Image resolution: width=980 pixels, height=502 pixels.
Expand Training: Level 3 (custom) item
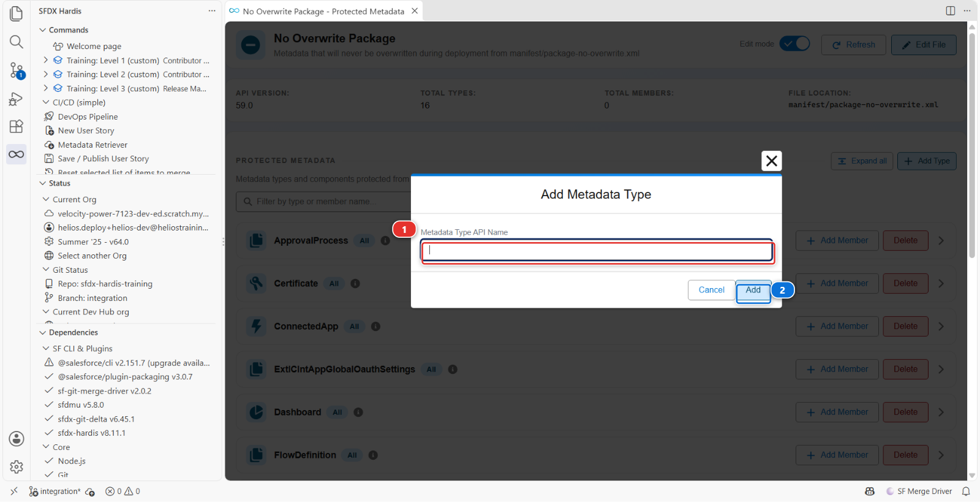46,88
